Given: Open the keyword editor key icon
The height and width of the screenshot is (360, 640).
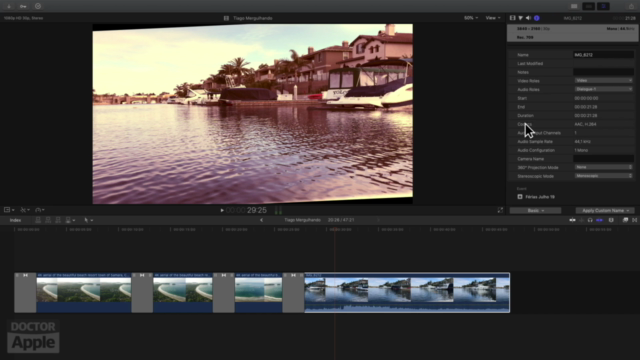Looking at the screenshot, I should coord(23,6).
